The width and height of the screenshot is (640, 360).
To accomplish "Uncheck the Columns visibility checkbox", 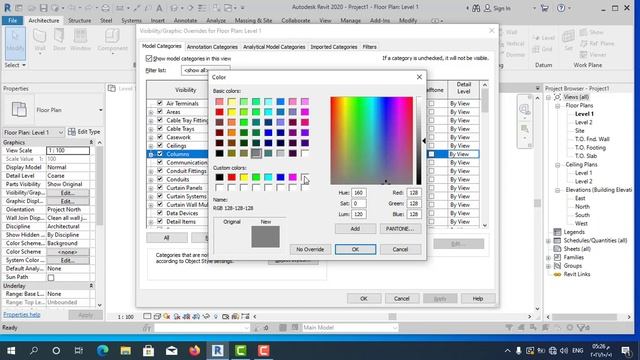I will [160, 154].
